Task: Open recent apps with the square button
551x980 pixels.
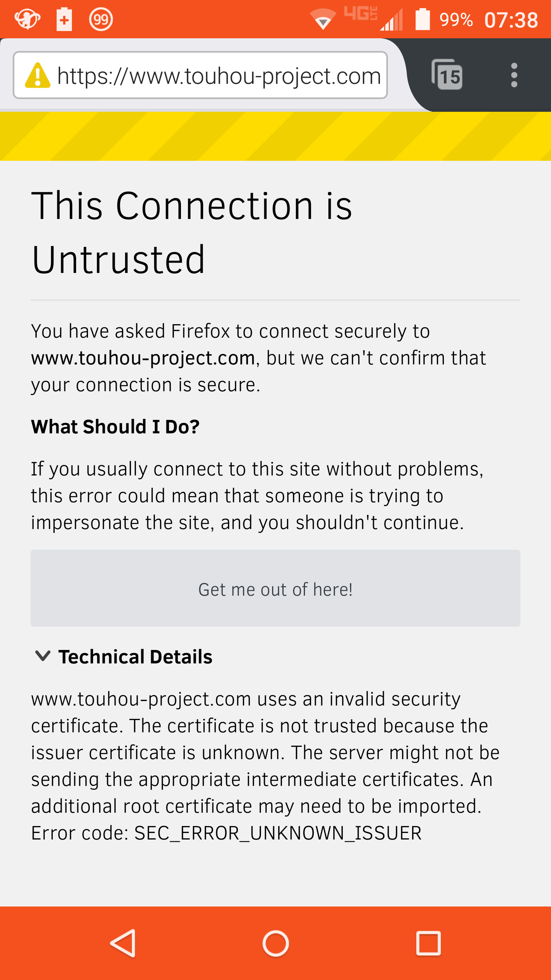Action: pyautogui.click(x=428, y=943)
